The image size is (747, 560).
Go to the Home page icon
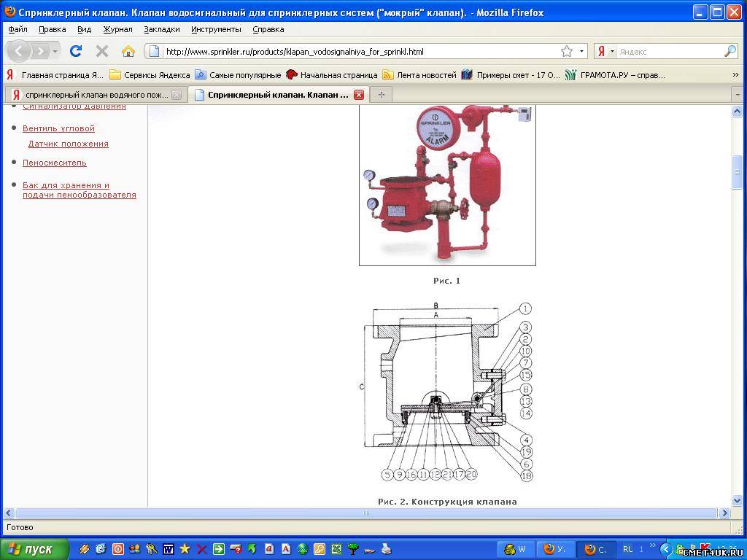pyautogui.click(x=128, y=51)
